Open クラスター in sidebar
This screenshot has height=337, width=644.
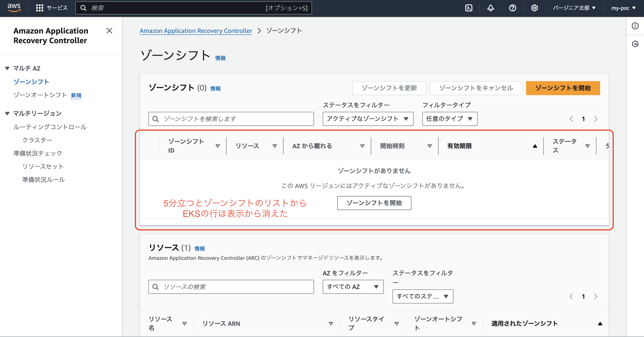(37, 140)
